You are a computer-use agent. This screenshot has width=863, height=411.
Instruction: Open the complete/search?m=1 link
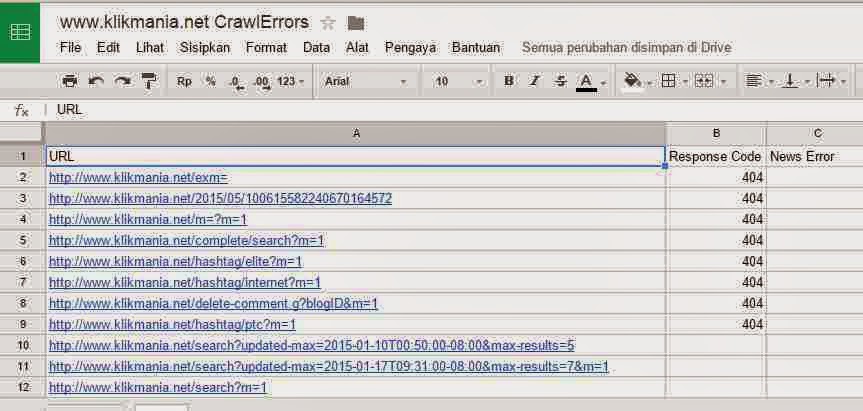tap(187, 240)
